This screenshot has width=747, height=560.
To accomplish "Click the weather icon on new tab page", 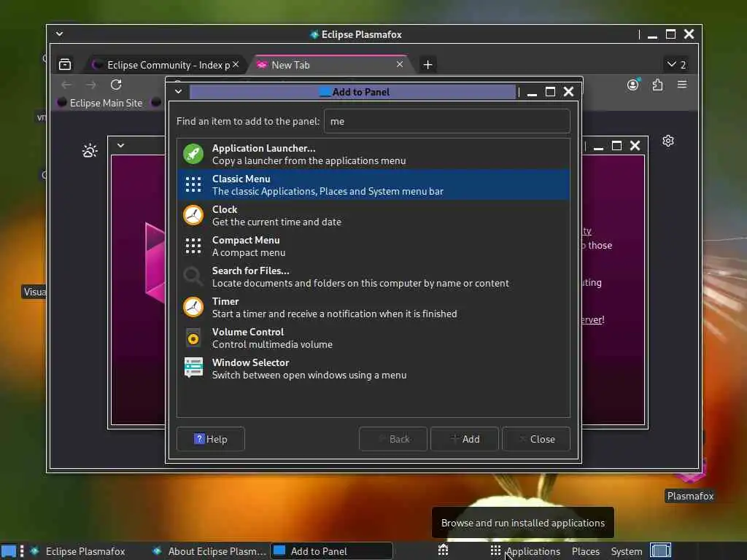I will tap(90, 150).
